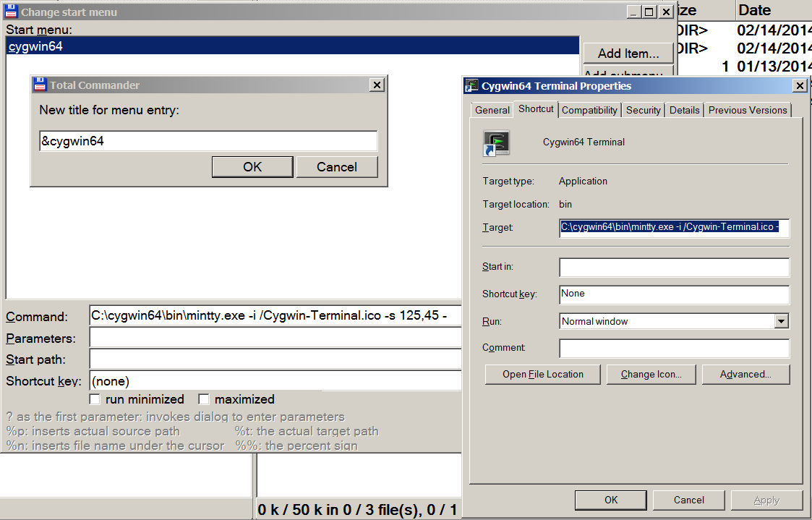Switch to the Previous Versions tab
This screenshot has height=520, width=812.
pyautogui.click(x=748, y=110)
